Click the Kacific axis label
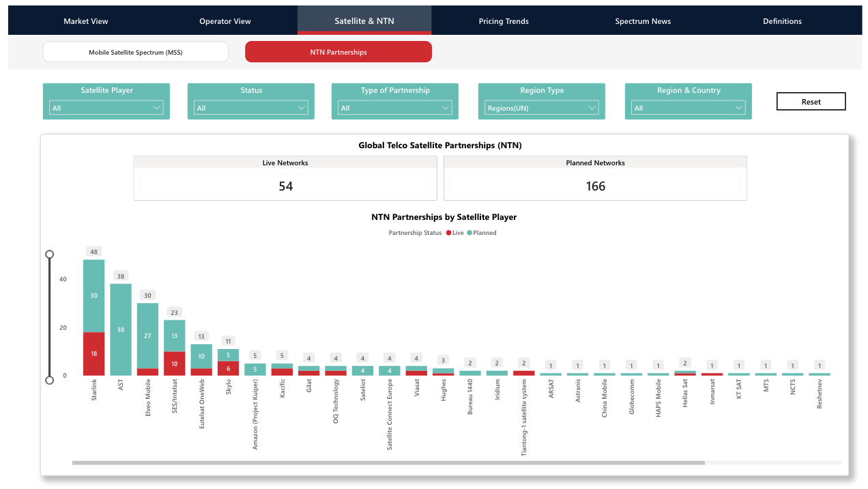The width and height of the screenshot is (868, 489). [282, 390]
